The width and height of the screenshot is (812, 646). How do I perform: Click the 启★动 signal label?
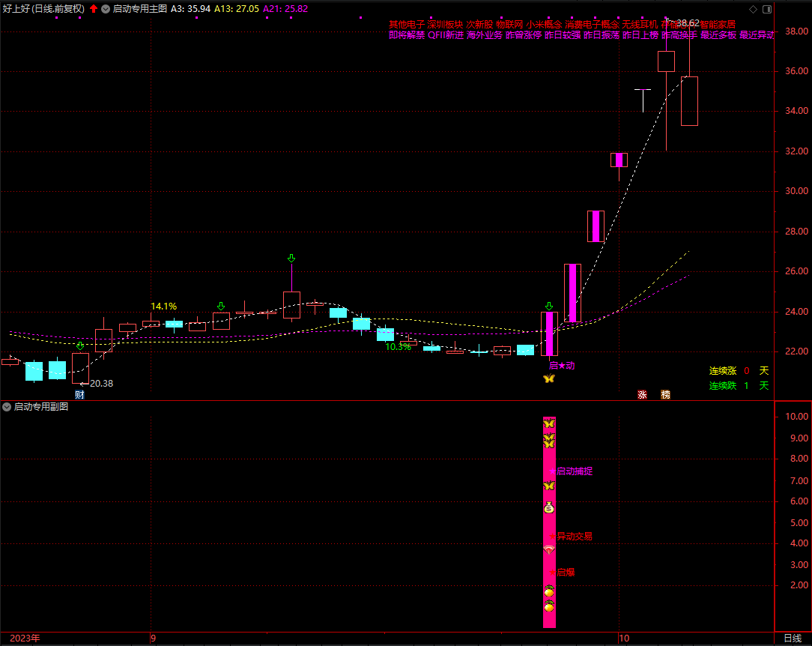[x=562, y=366]
